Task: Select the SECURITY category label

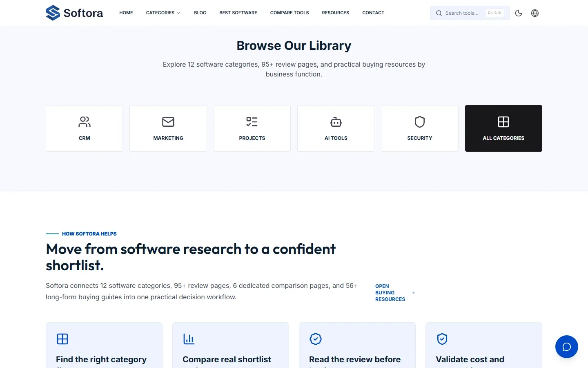Action: tap(420, 138)
